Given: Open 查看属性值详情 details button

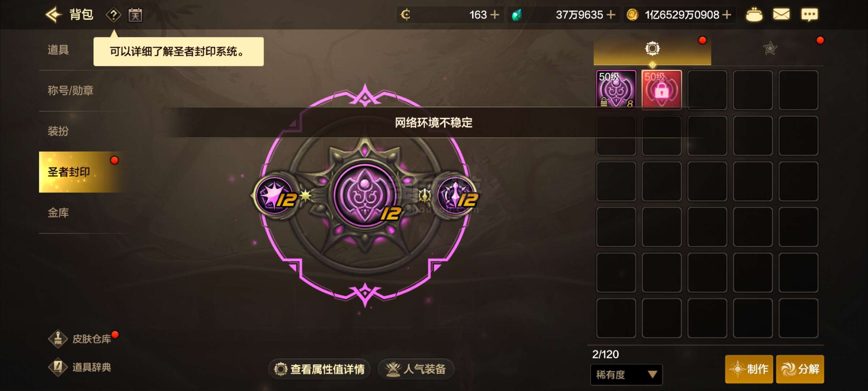Looking at the screenshot, I should [x=319, y=369].
